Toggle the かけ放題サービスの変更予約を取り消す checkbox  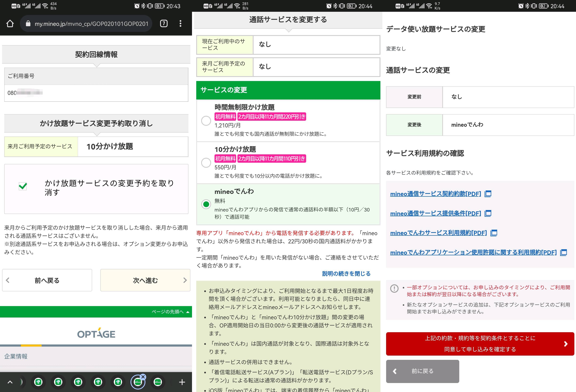pyautogui.click(x=23, y=186)
